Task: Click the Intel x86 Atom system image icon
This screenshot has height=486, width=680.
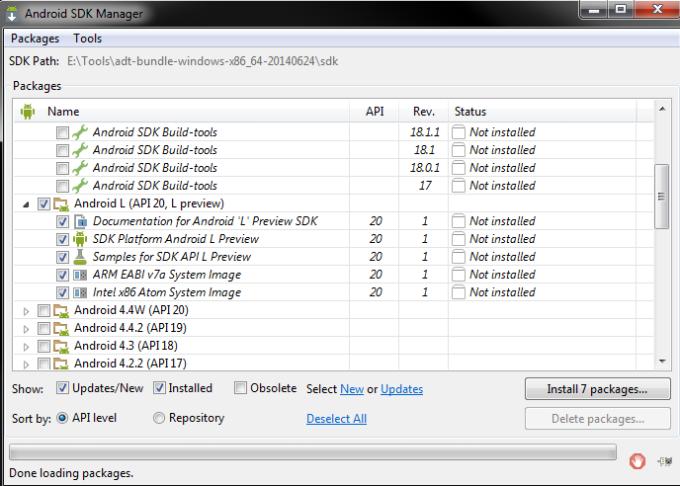Action: pos(80,293)
